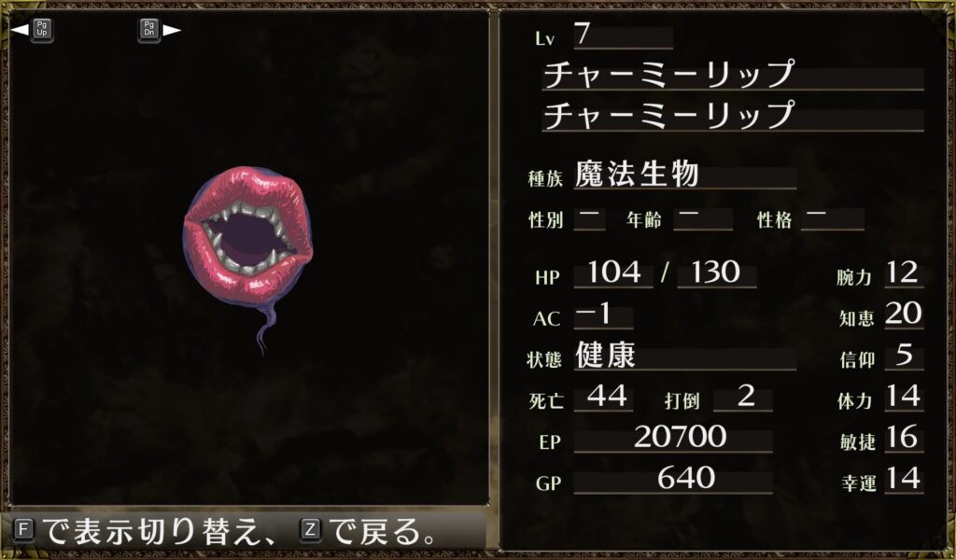Image resolution: width=956 pixels, height=560 pixels.
Task: Click the PgUp key icon
Action: pos(42,30)
